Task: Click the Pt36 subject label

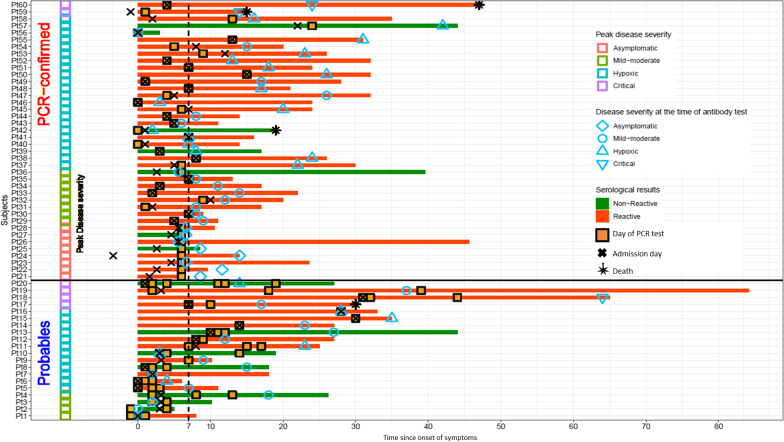Action: 19,172
